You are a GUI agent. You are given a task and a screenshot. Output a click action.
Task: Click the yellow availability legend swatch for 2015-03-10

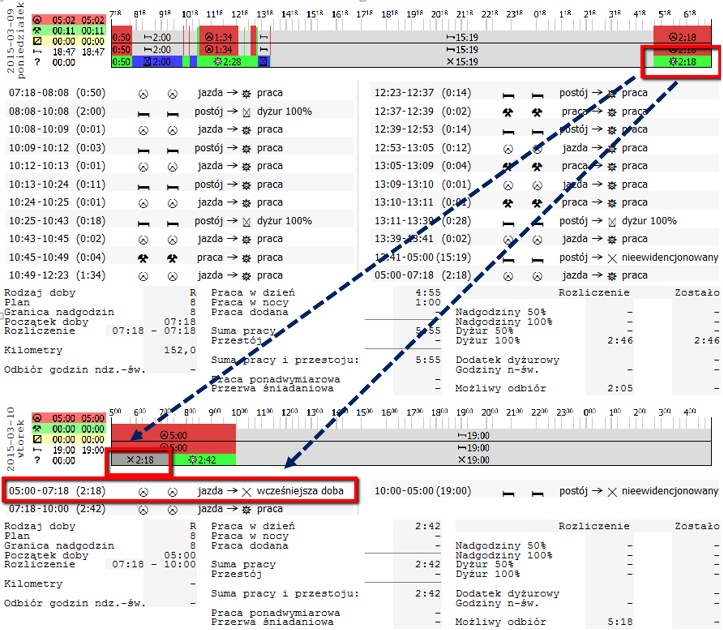click(x=69, y=440)
